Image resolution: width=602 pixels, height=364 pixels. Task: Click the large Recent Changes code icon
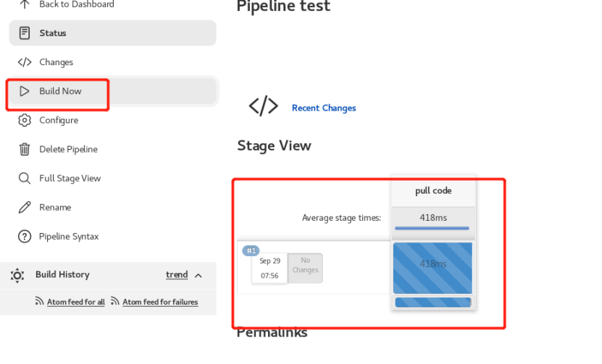tap(263, 106)
